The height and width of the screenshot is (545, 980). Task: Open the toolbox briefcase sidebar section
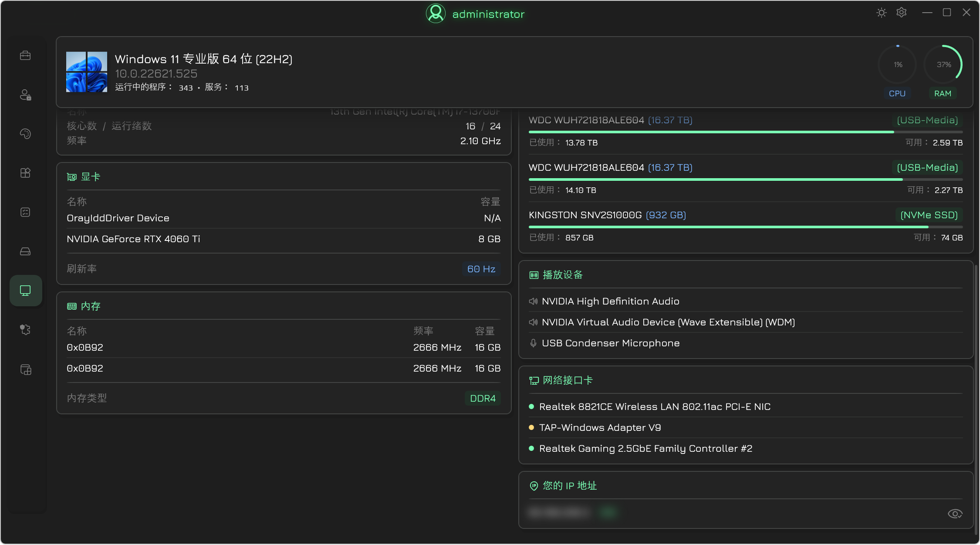click(25, 55)
